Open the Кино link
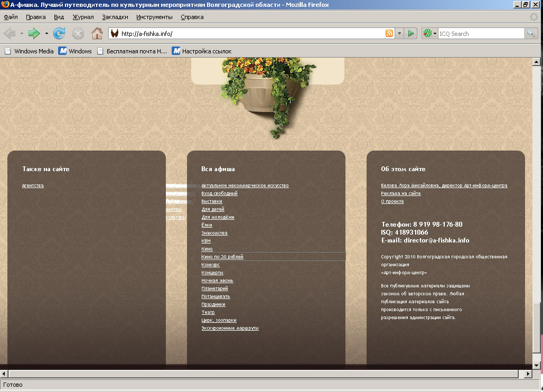This screenshot has width=543, height=392. (x=207, y=249)
